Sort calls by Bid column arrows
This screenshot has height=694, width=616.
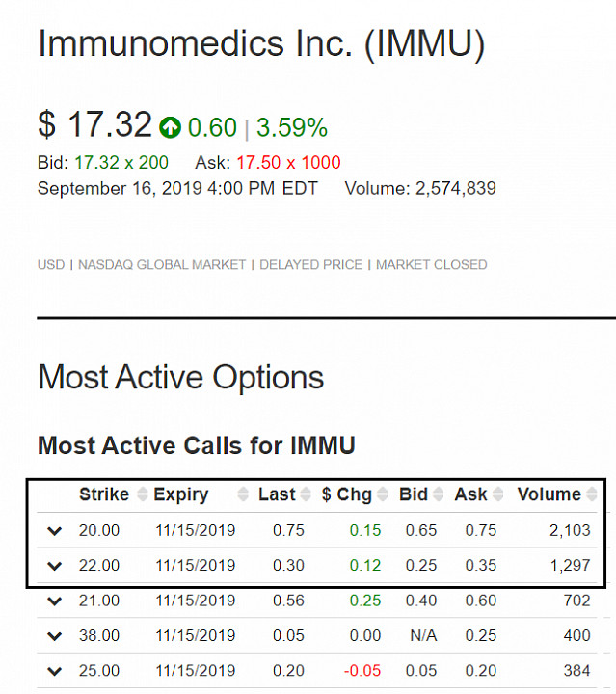coord(438,494)
